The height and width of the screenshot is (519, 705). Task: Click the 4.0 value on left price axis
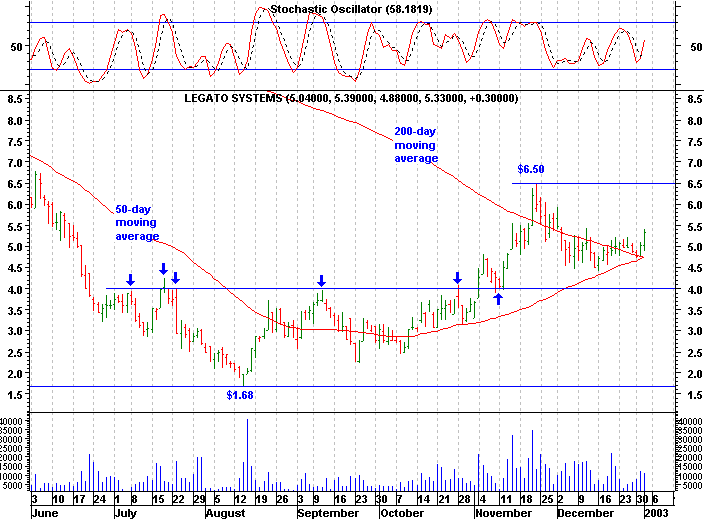click(15, 290)
